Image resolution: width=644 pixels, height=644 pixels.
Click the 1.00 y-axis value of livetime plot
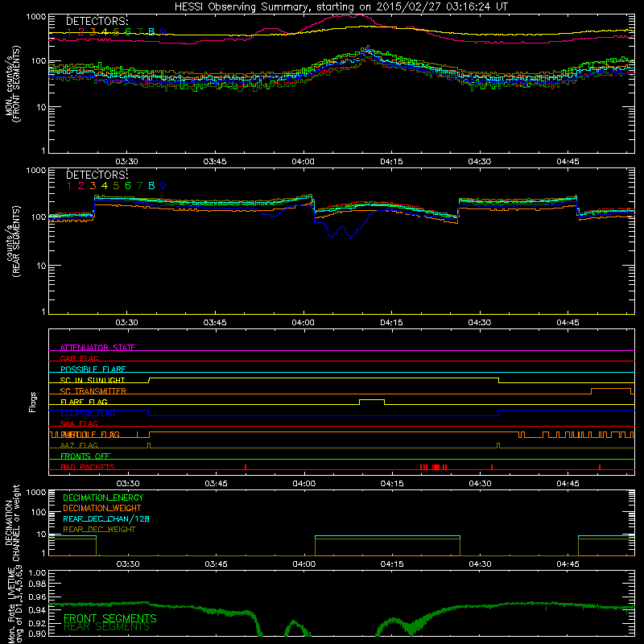[37, 573]
